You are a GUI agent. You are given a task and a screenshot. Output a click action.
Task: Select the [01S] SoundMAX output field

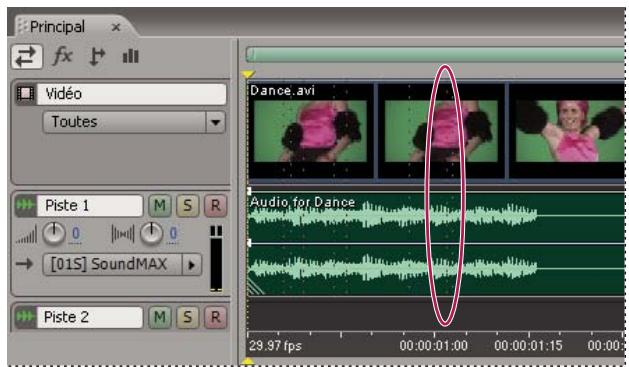pyautogui.click(x=112, y=264)
